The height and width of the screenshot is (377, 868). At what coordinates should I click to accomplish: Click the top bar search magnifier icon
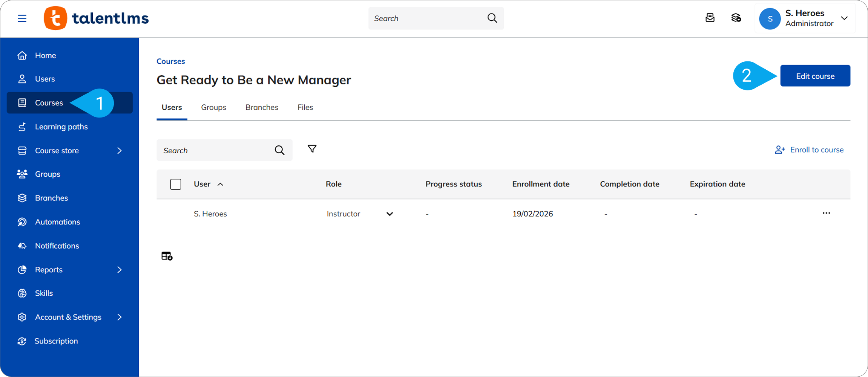coord(492,18)
